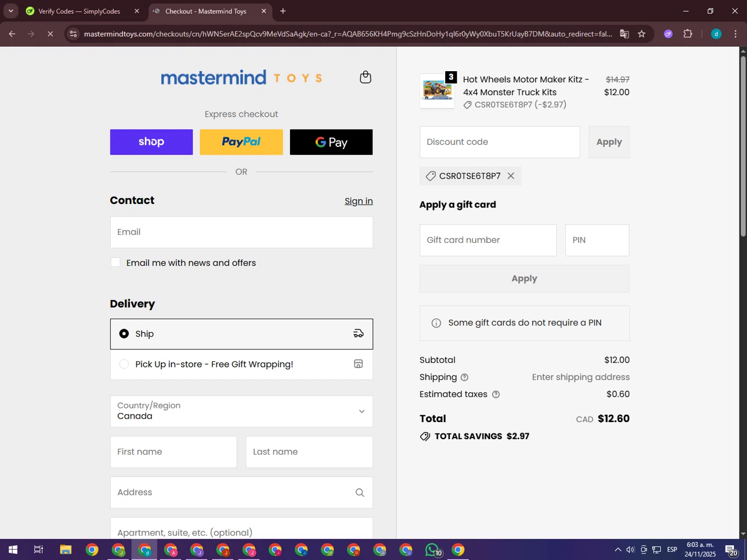Image resolution: width=747 pixels, height=560 pixels.
Task: Click the Mastermind Toys logo
Action: tap(242, 77)
